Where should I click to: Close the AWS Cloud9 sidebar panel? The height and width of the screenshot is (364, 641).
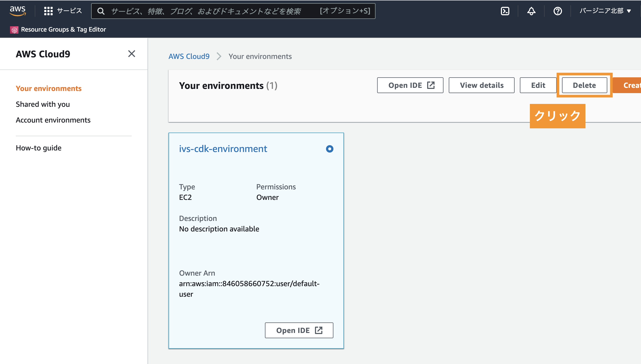(132, 54)
